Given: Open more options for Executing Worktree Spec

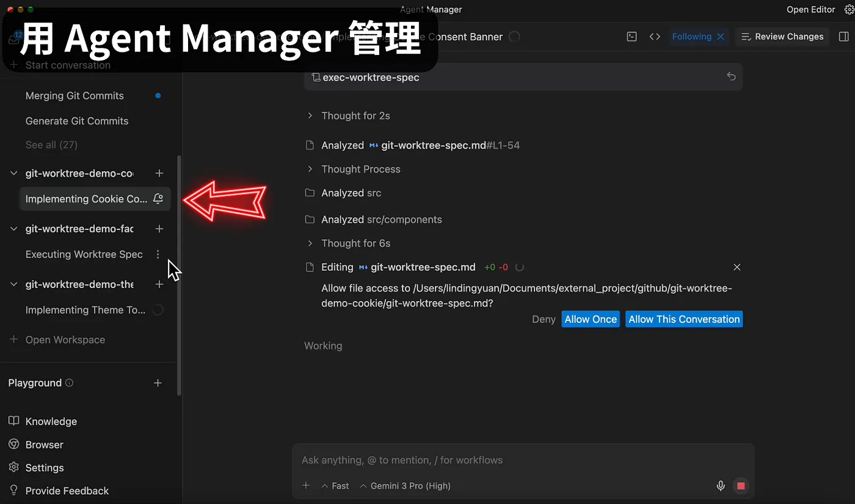Looking at the screenshot, I should click(158, 254).
